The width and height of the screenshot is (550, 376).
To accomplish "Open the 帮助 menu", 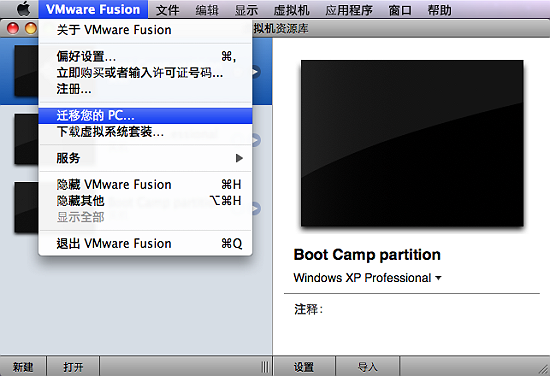I will pos(440,10).
